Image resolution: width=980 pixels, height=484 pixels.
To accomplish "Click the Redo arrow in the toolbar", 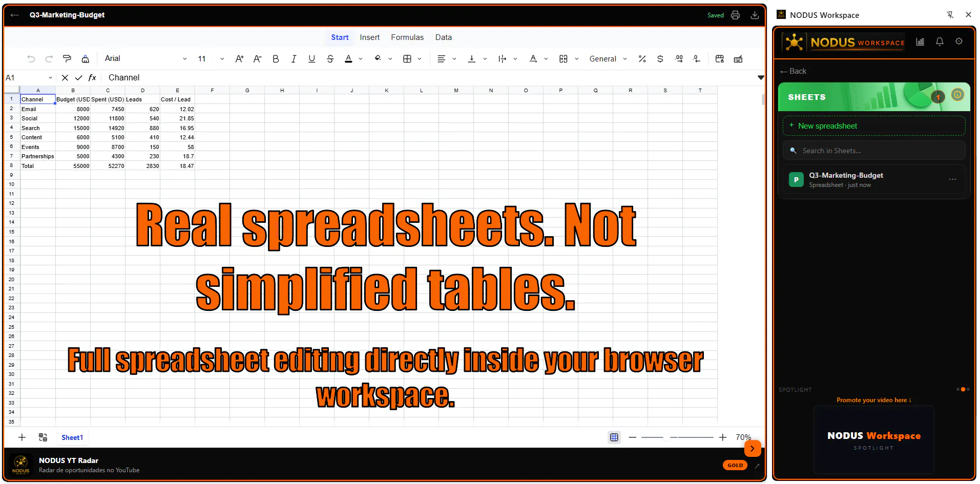I will pyautogui.click(x=49, y=59).
